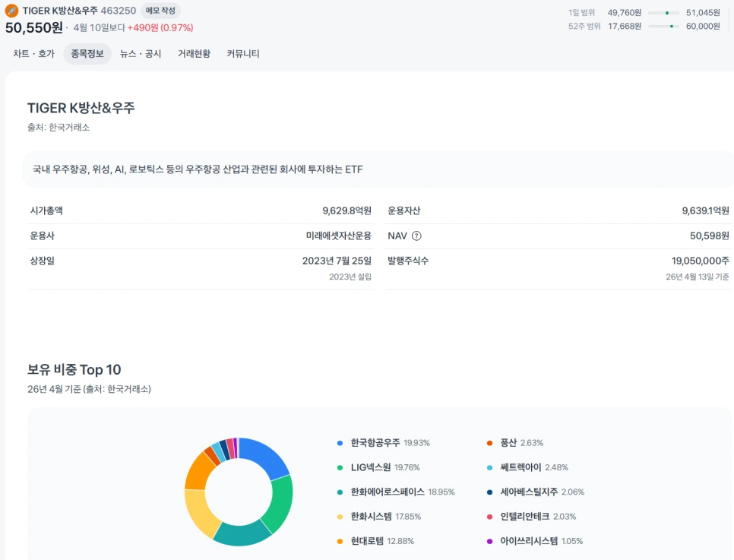Click the 시가총액 value 9,629.8억원

347,210
